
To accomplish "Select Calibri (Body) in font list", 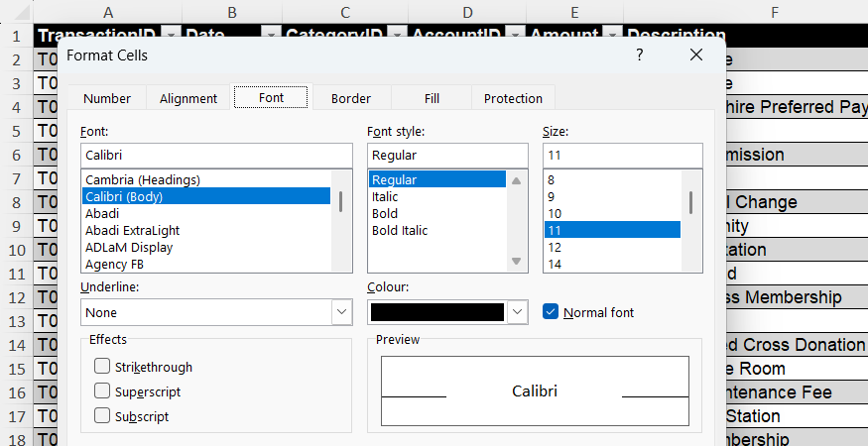I will click(x=206, y=196).
